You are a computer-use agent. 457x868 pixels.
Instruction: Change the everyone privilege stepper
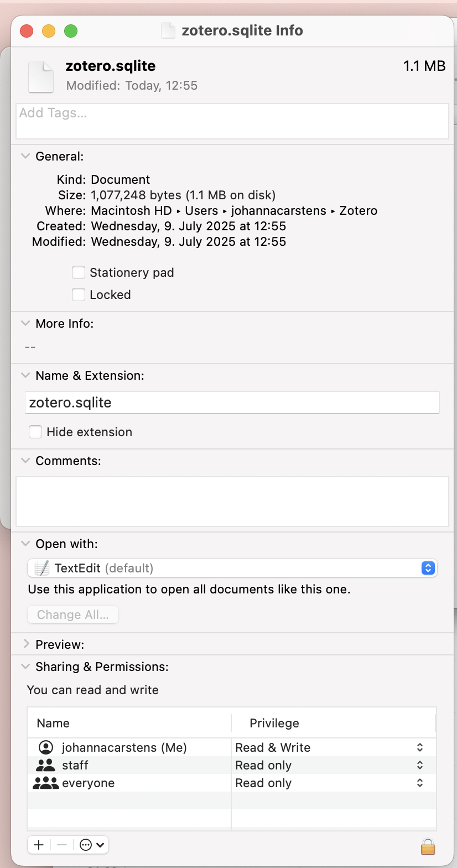pyautogui.click(x=420, y=783)
